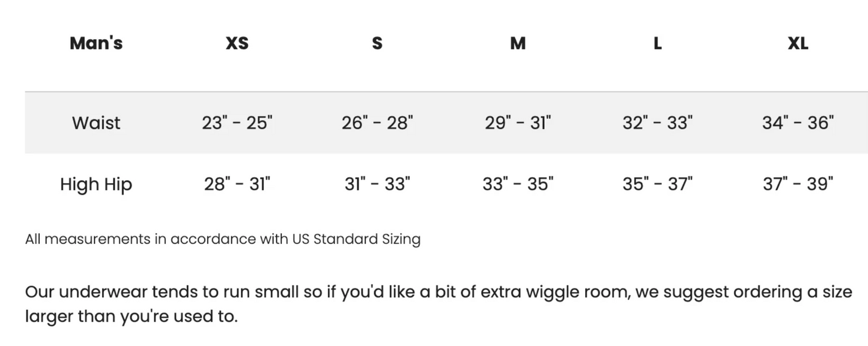
Task: Select the XS high hip cell 28" - 31"
Action: pyautogui.click(x=237, y=184)
